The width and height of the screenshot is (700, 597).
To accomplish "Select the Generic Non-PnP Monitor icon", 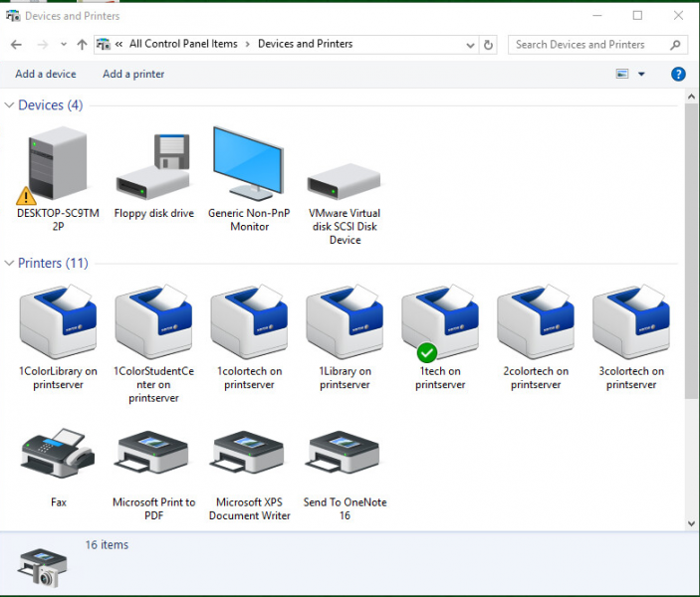I will click(x=248, y=163).
